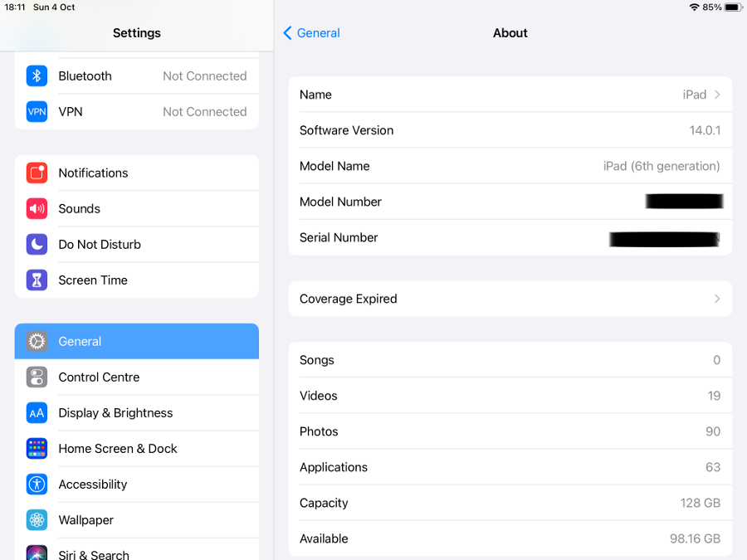Tap the General gear icon

tap(37, 342)
